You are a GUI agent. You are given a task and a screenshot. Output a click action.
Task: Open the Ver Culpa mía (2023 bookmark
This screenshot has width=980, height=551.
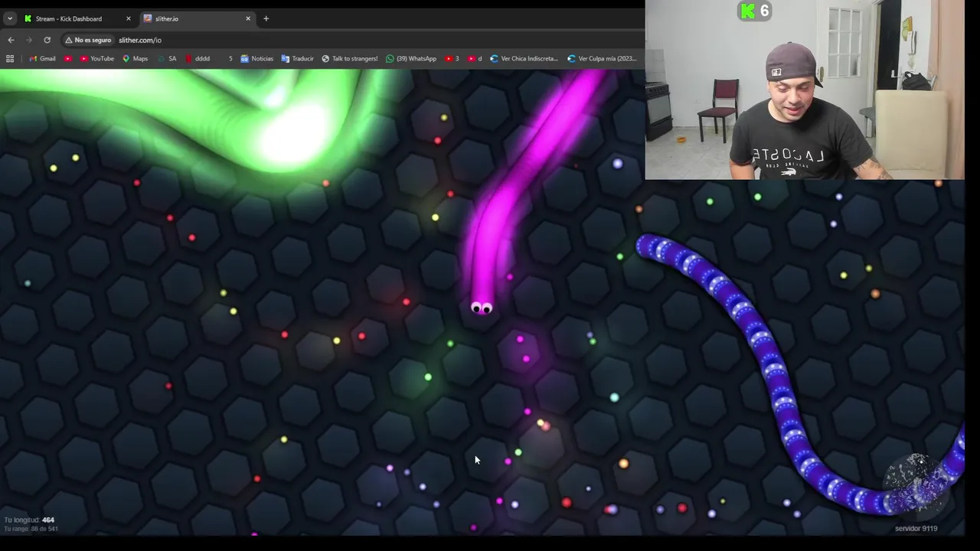603,58
